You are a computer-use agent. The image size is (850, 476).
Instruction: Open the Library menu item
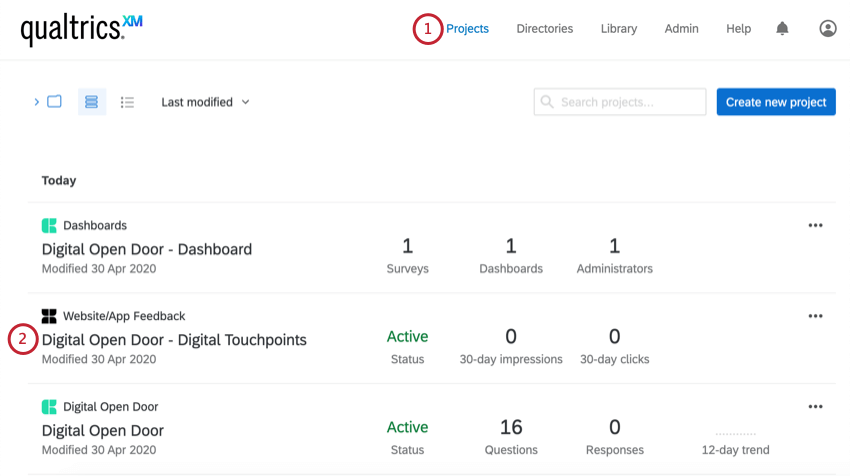619,29
